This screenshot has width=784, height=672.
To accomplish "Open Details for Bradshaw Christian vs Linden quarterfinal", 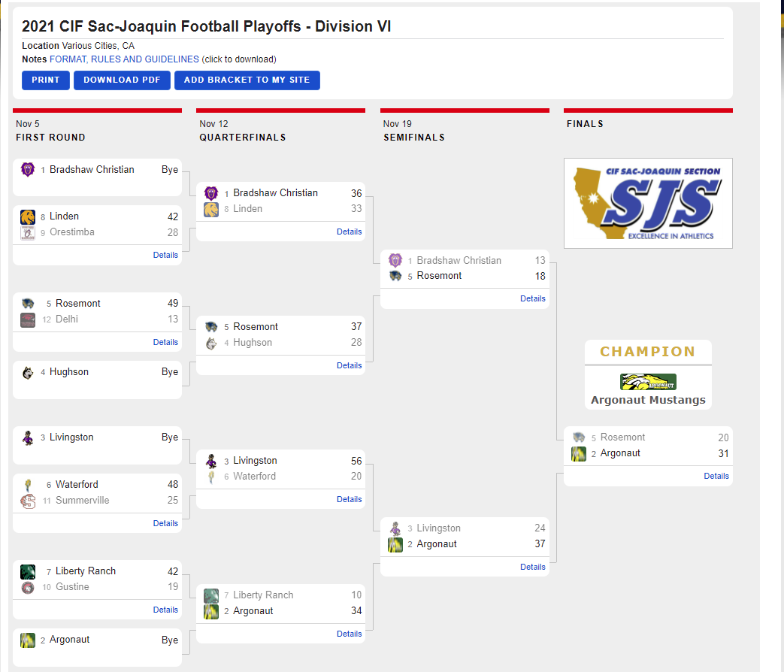I will (x=349, y=232).
